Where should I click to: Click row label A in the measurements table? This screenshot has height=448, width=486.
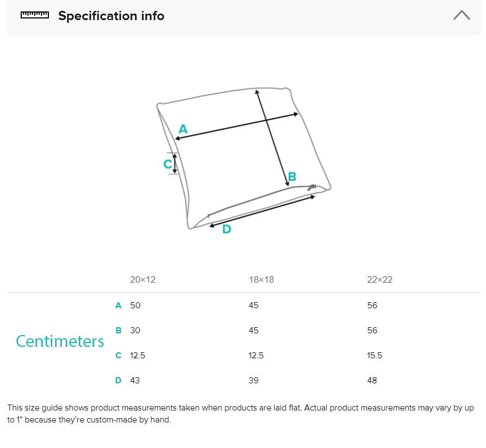118,306
